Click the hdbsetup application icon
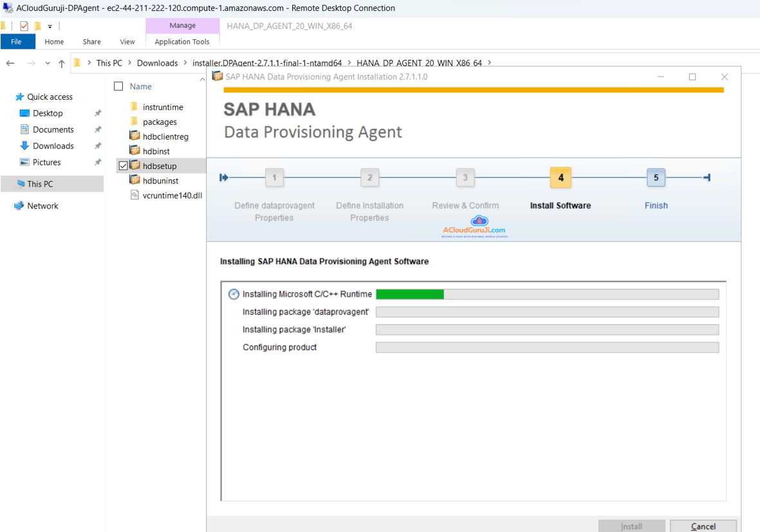 [134, 166]
